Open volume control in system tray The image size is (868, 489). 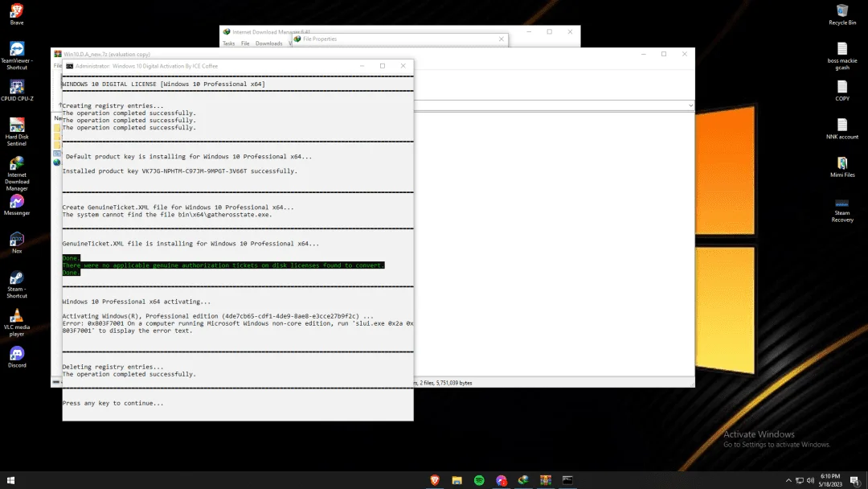810,480
